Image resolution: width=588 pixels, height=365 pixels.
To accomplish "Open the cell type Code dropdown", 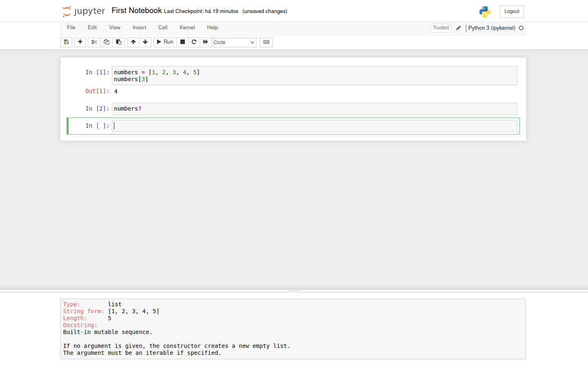I will (x=234, y=42).
